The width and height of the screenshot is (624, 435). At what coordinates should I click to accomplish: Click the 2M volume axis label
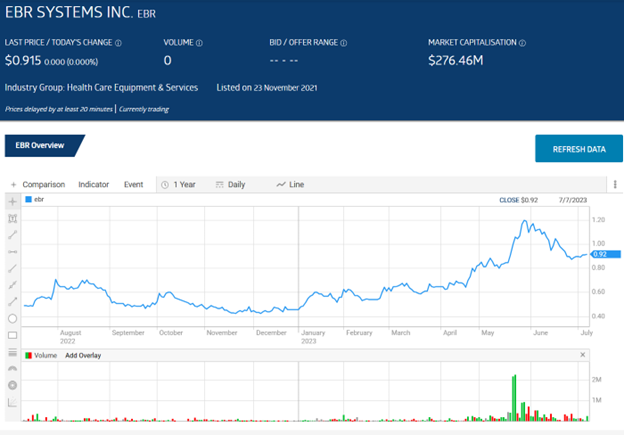(597, 380)
